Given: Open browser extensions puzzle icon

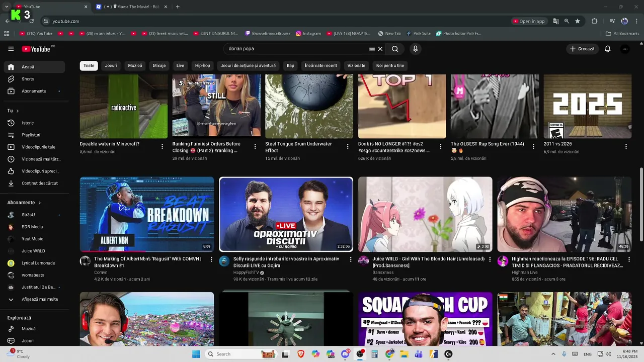Looking at the screenshot, I should [594, 21].
